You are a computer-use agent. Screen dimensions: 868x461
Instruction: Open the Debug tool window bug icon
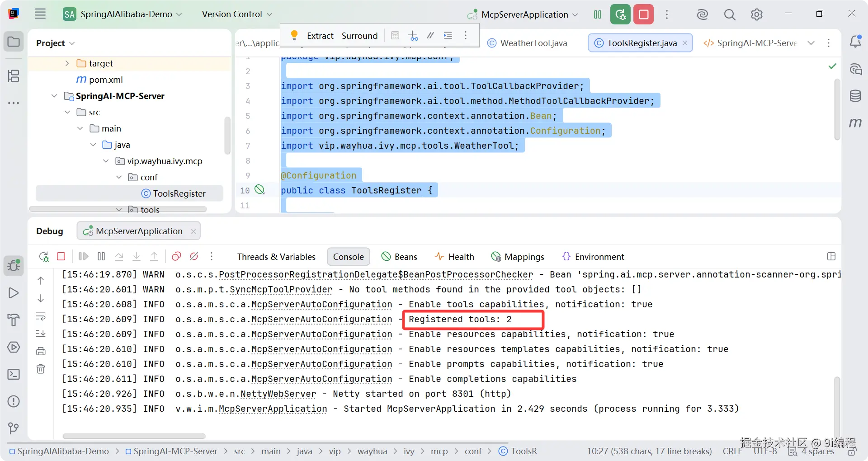tap(14, 265)
